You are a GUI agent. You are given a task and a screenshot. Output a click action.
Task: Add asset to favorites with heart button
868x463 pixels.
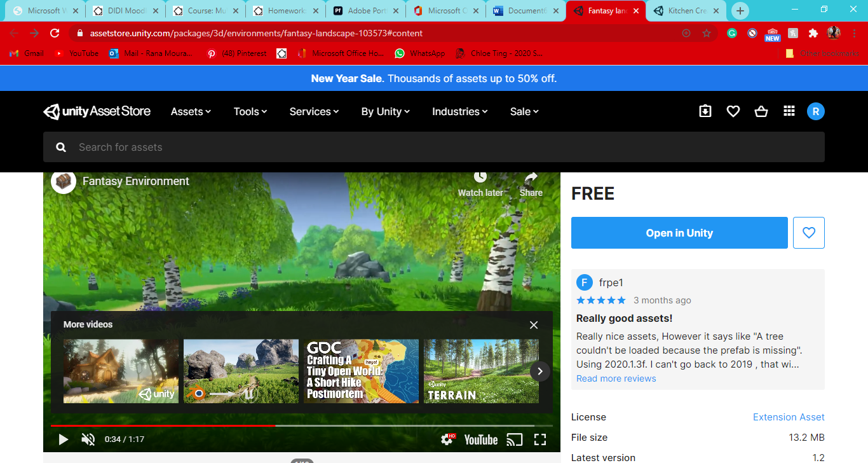click(809, 233)
